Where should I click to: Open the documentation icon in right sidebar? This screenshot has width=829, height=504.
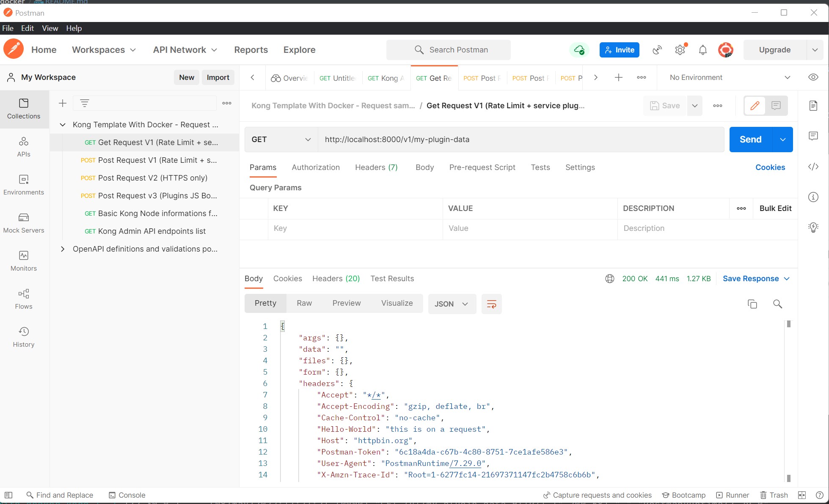813,106
